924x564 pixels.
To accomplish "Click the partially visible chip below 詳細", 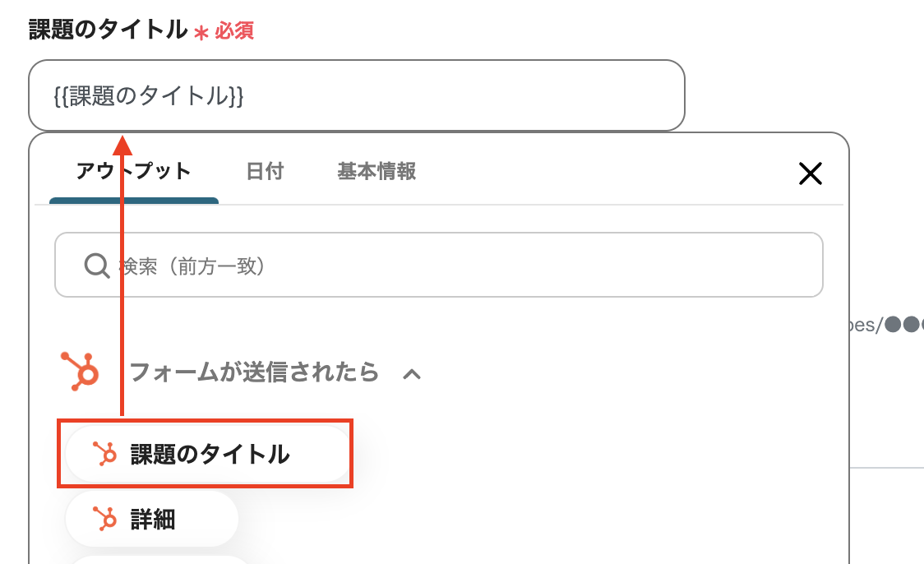I will pyautogui.click(x=160, y=560).
